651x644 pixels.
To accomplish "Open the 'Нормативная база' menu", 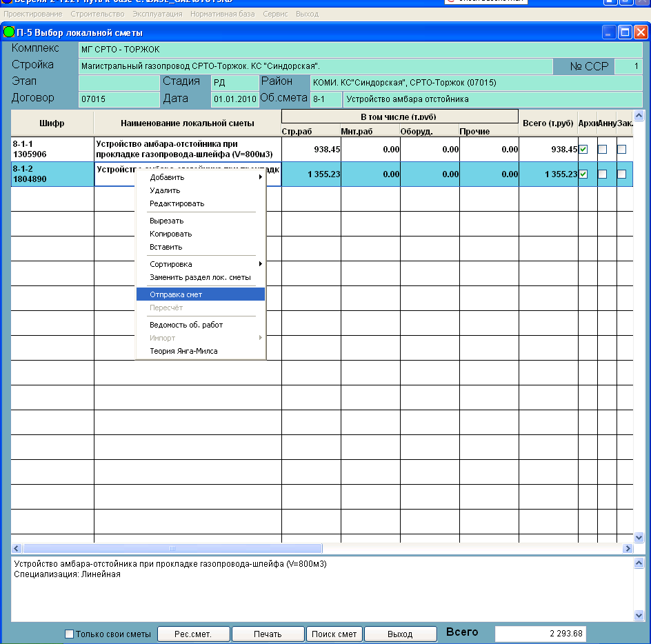I will (x=223, y=14).
